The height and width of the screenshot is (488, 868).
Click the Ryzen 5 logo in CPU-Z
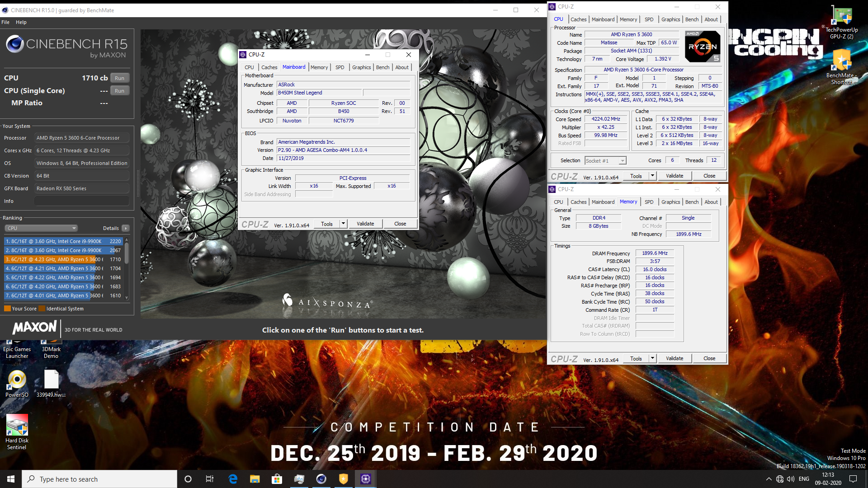[x=703, y=46]
